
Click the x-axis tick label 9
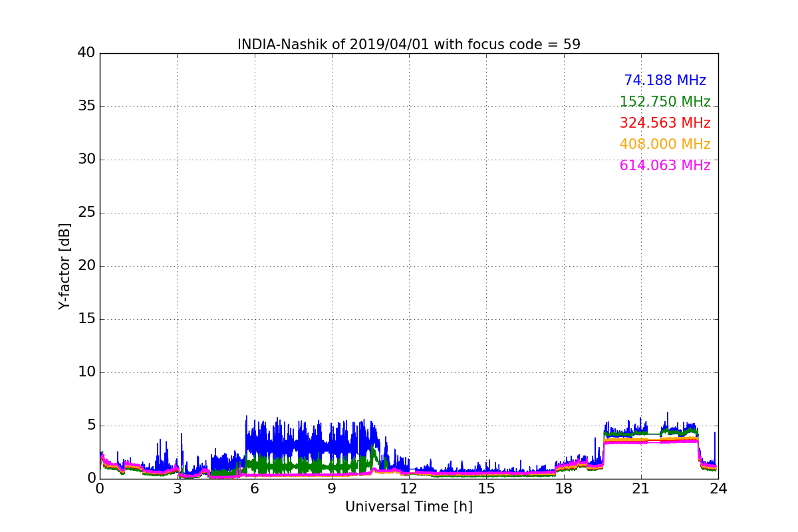tap(332, 489)
